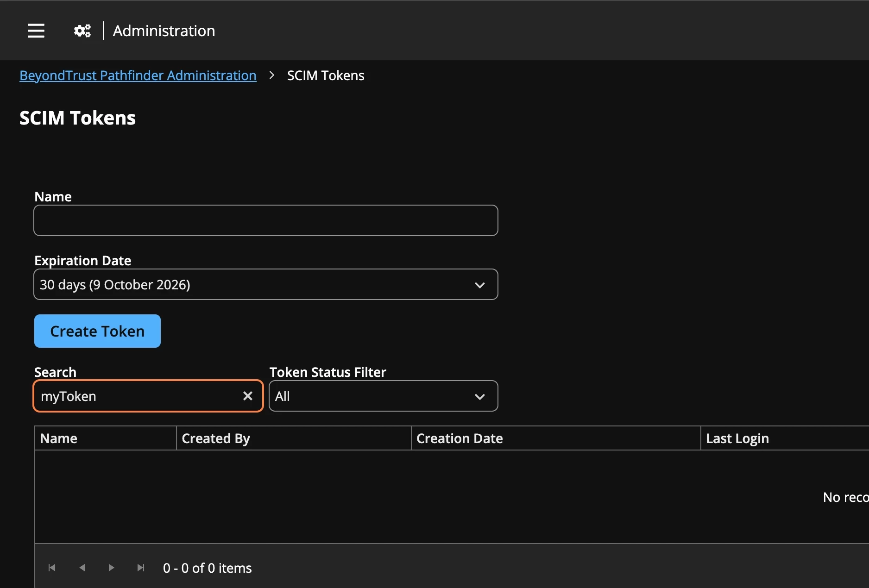Image resolution: width=869 pixels, height=588 pixels.
Task: Go to first page of results
Action: (52, 568)
